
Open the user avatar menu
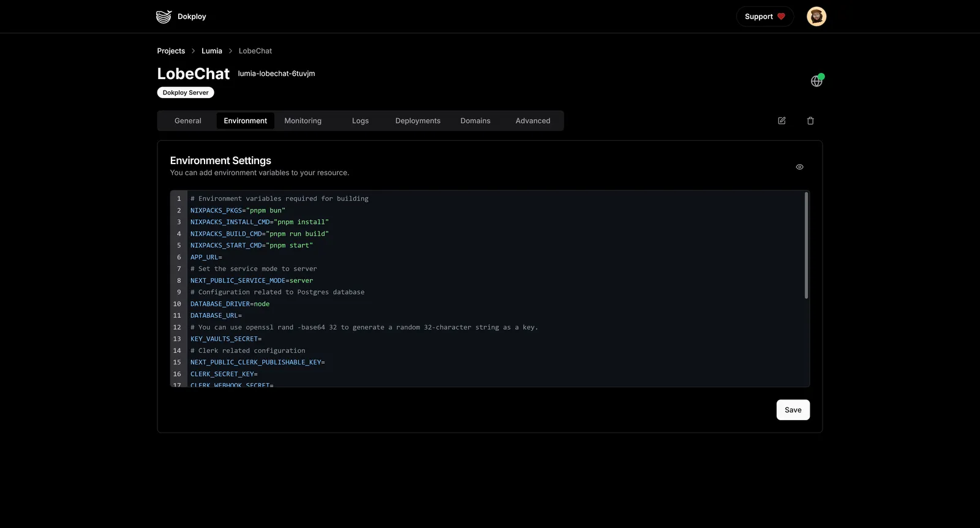coord(816,17)
